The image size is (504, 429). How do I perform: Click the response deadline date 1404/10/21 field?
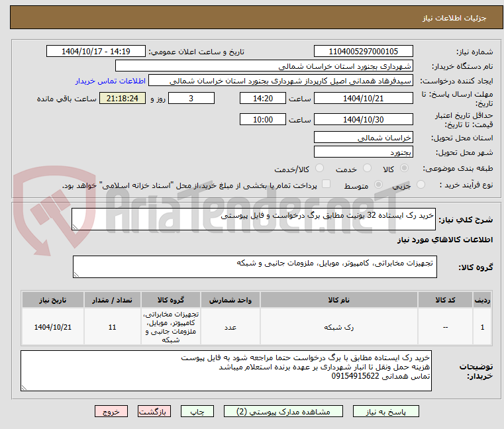coord(363,99)
